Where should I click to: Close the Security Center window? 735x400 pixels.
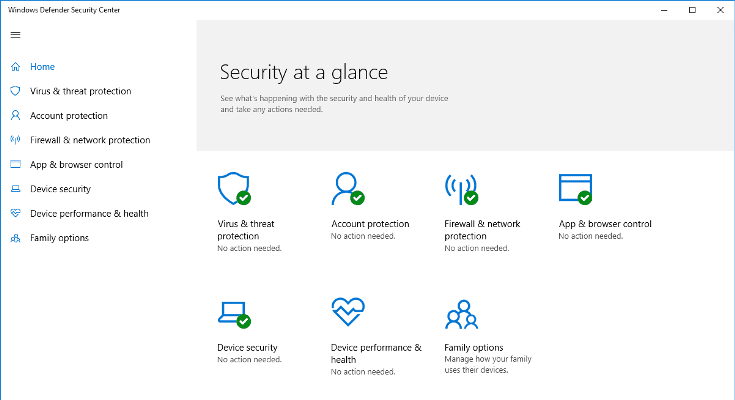pos(720,10)
